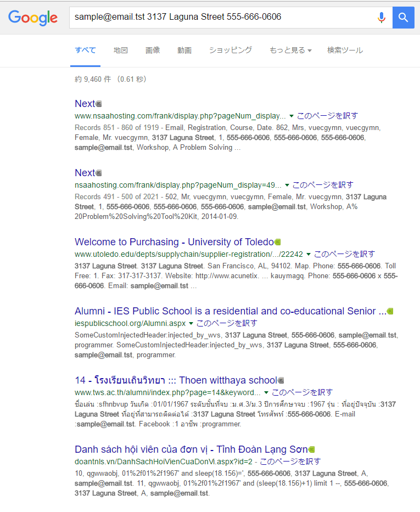The height and width of the screenshot is (512, 420).
Task: Open 検索ツール search tools
Action: [345, 50]
